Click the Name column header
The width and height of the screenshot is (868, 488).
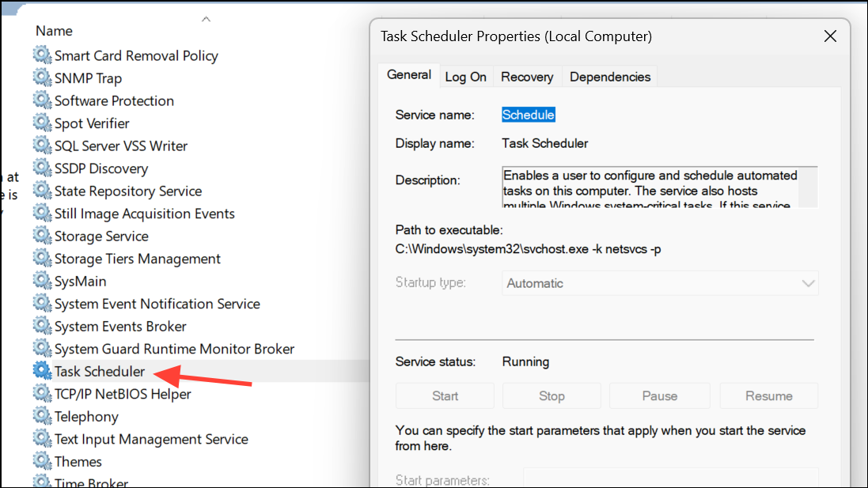[54, 30]
